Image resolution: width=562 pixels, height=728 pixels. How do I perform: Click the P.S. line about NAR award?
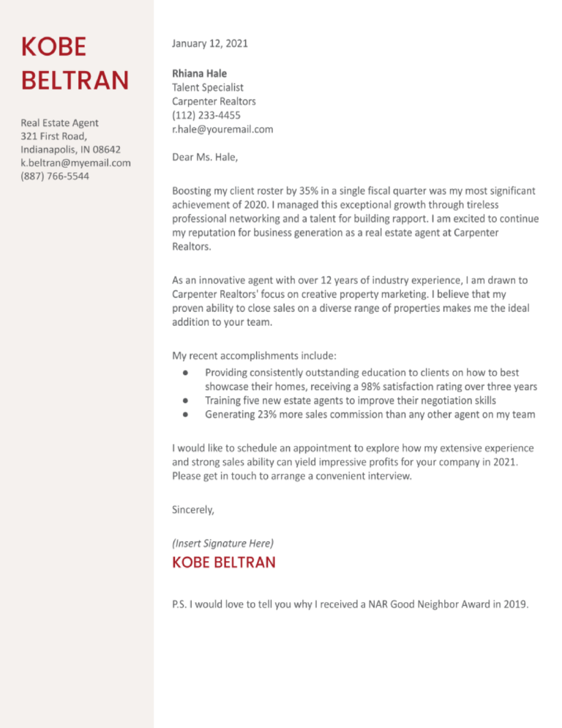click(351, 604)
